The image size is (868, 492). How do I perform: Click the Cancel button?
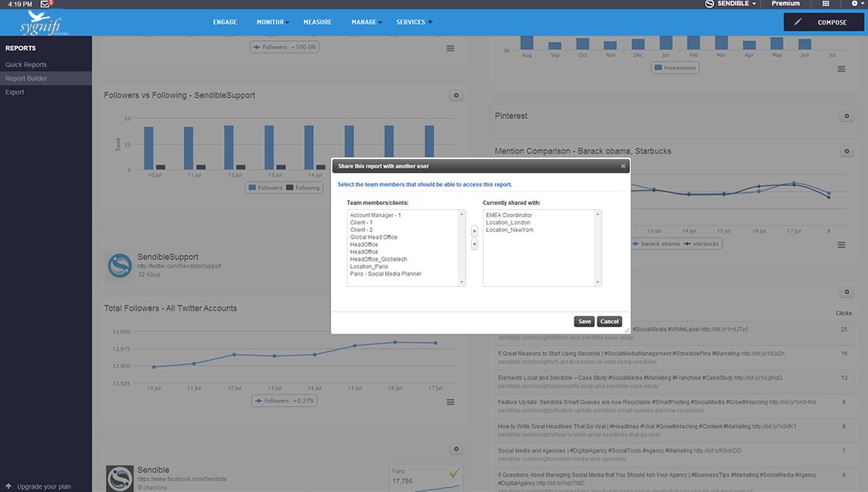pyautogui.click(x=609, y=321)
